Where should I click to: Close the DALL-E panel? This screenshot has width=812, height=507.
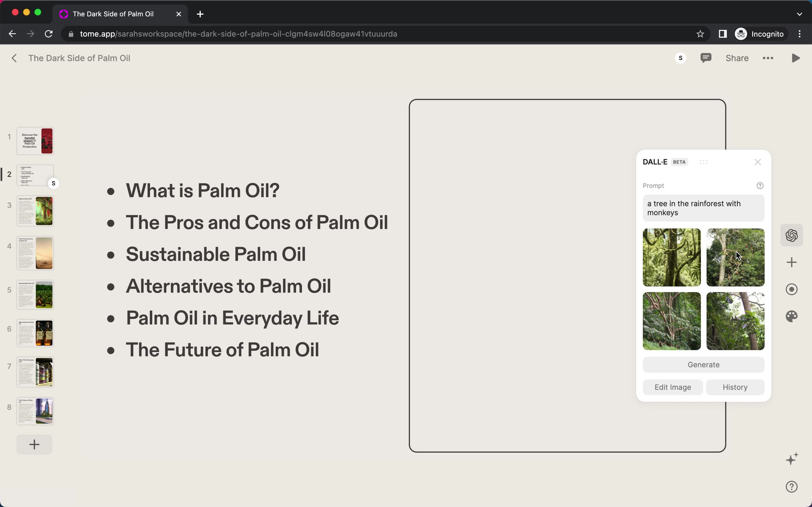(758, 162)
